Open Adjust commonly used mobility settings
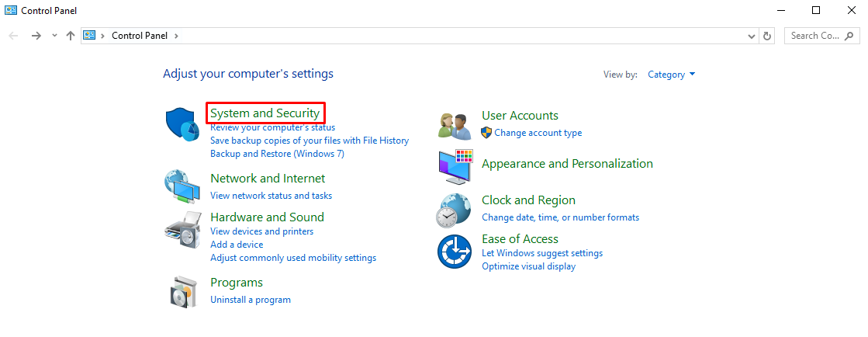The width and height of the screenshot is (868, 337). (x=293, y=258)
